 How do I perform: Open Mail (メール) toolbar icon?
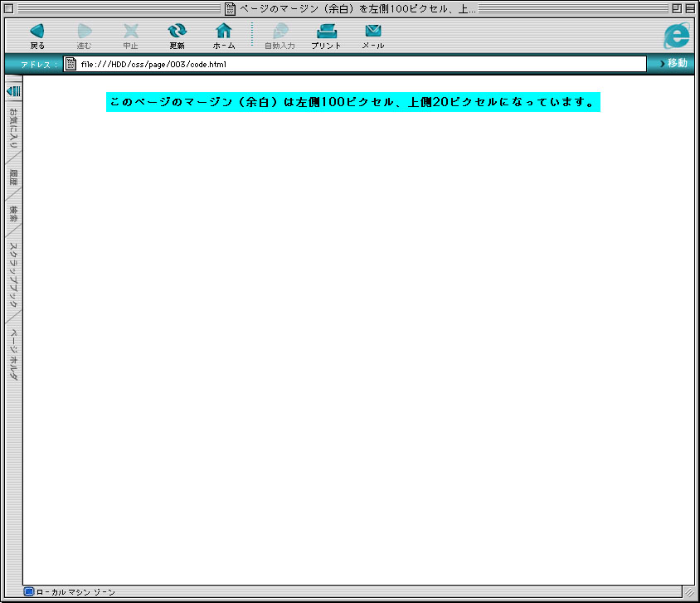tap(373, 36)
